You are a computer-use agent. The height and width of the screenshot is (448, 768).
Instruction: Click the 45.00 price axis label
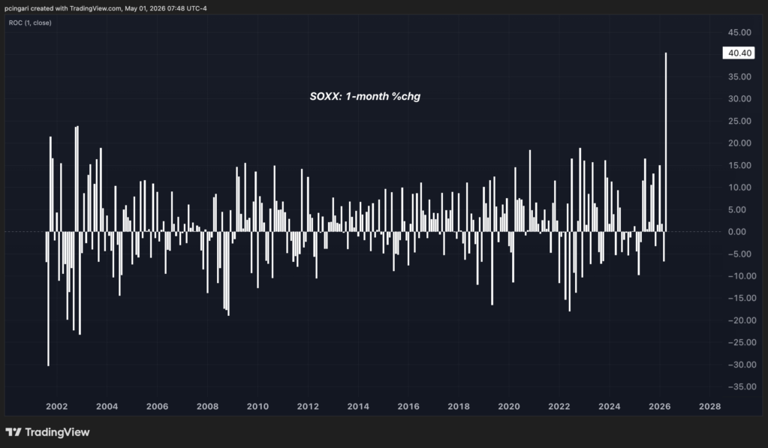[739, 32]
